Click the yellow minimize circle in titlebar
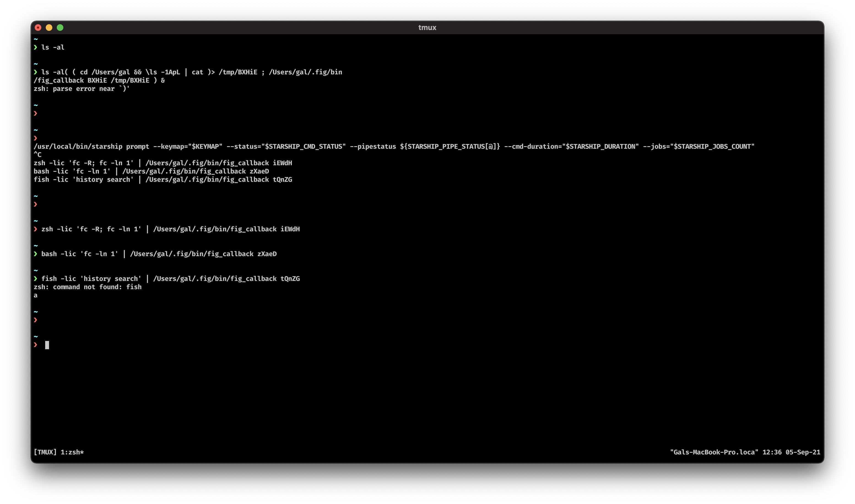 49,28
